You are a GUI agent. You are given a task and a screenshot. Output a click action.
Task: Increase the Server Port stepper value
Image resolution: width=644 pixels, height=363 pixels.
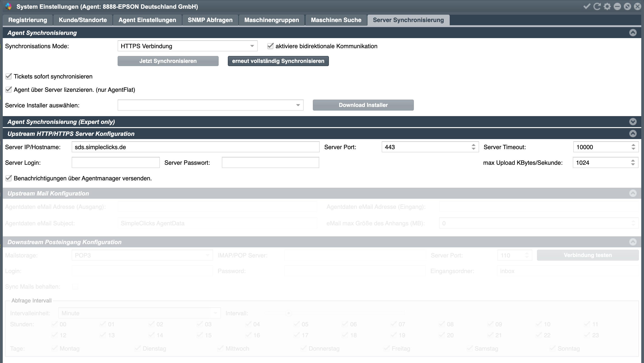[474, 145]
